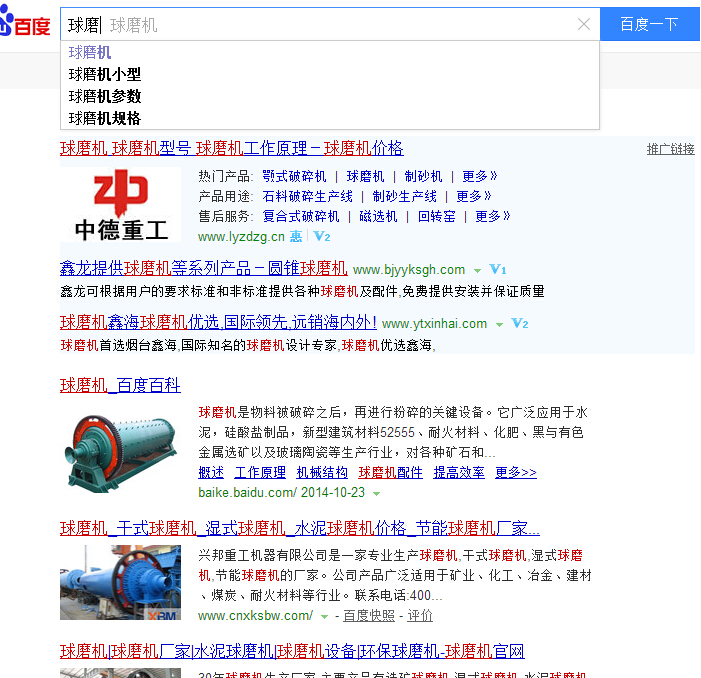Click the V2 badge next to www.lyzdzg.cn

(x=322, y=237)
